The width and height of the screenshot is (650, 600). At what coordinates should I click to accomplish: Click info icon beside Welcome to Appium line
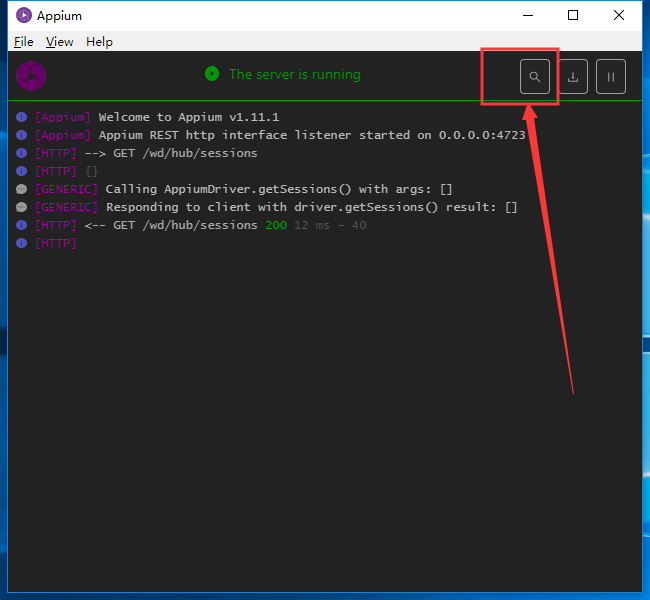(22, 117)
